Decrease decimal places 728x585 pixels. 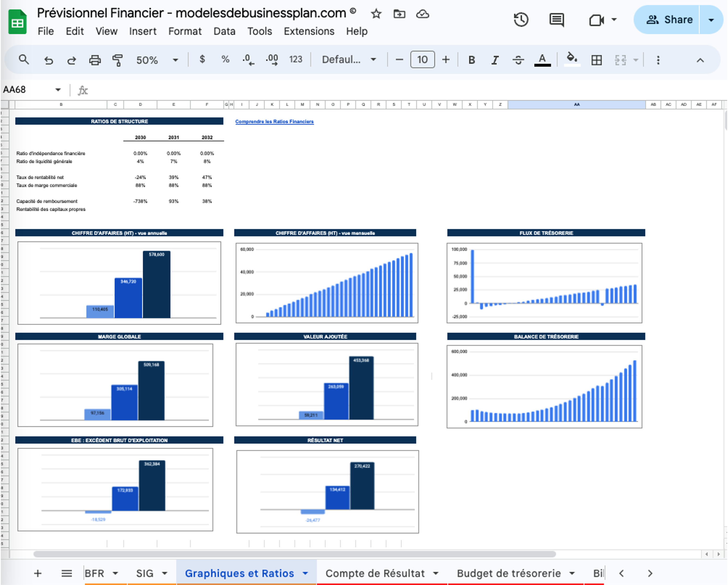tap(248, 60)
